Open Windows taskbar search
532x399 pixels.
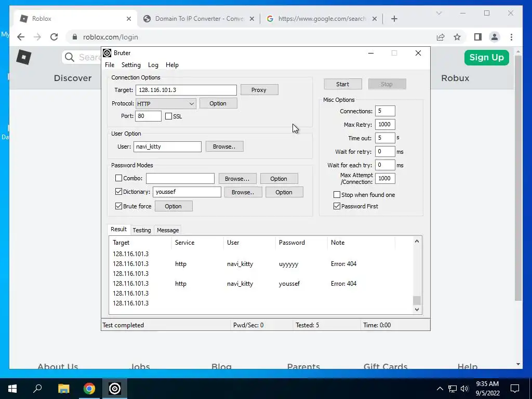click(37, 389)
